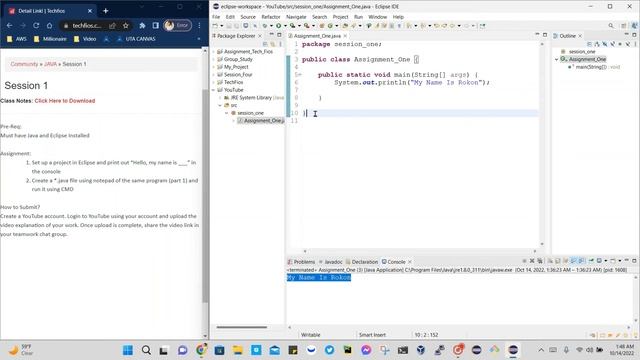Click the Chrome address bar
The height and width of the screenshot is (360, 640).
(x=95, y=25)
